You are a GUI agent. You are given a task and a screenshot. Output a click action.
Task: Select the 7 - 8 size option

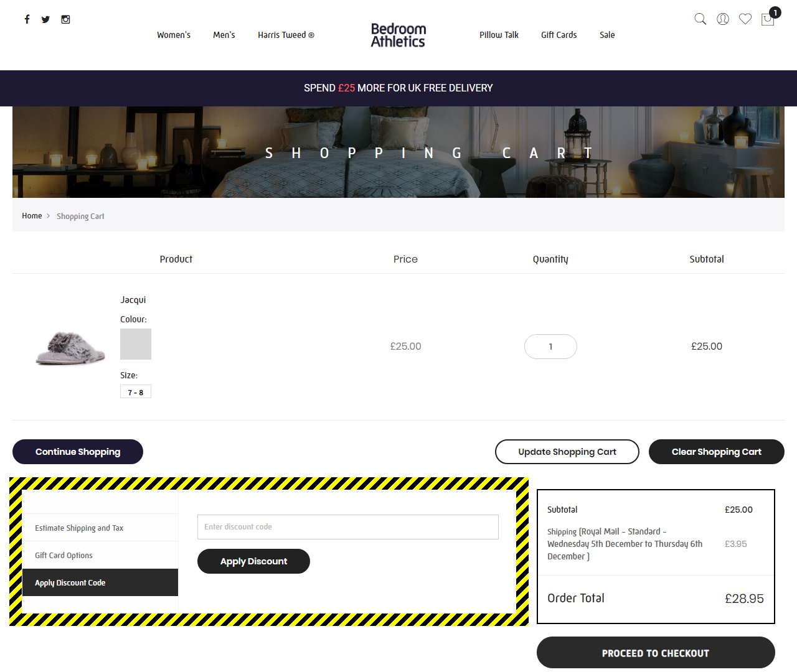coord(136,392)
